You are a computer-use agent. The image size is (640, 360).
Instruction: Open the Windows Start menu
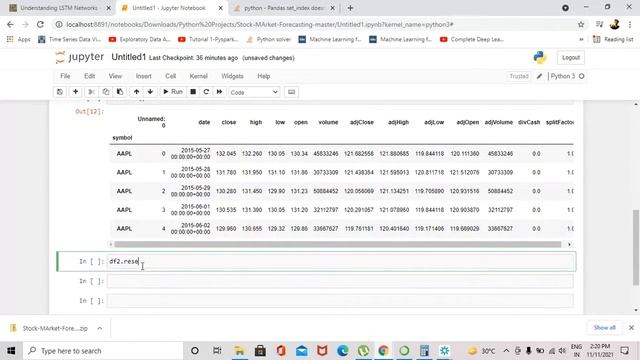(x=11, y=351)
